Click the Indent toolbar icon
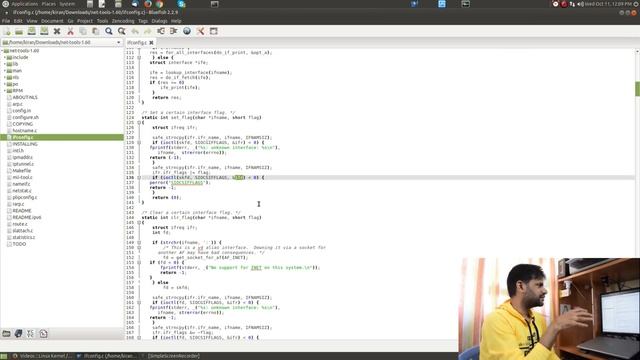This screenshot has width=640, height=360. coord(173,31)
